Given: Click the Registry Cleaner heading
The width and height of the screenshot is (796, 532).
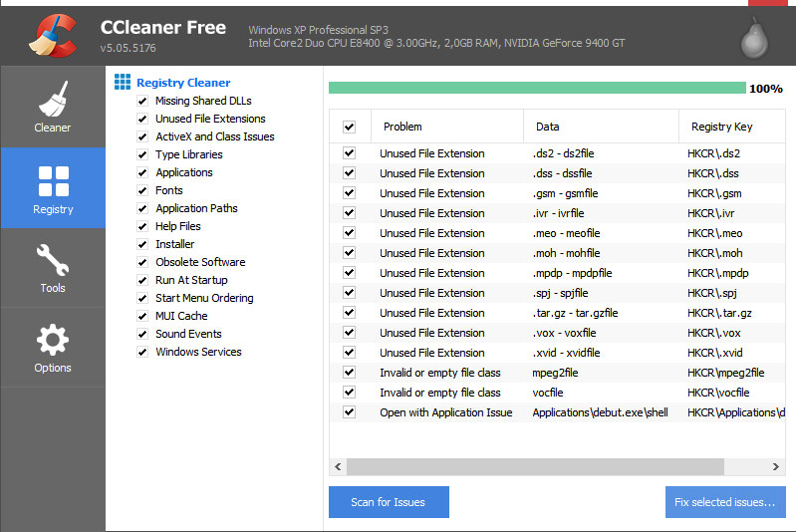Looking at the screenshot, I should [183, 83].
